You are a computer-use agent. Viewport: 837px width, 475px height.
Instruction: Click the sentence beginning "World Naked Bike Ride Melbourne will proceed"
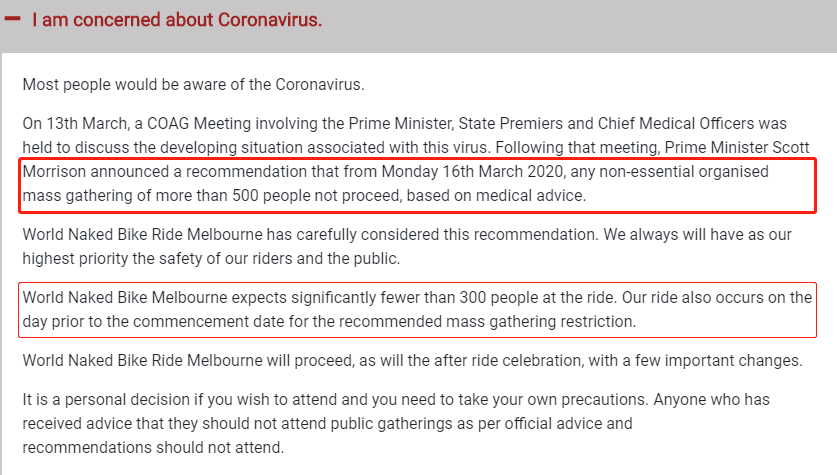(x=412, y=360)
